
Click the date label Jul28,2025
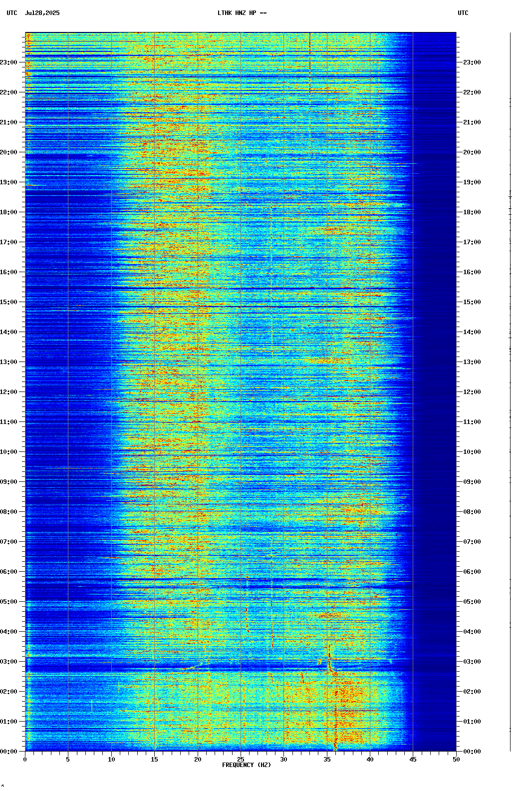click(42, 13)
